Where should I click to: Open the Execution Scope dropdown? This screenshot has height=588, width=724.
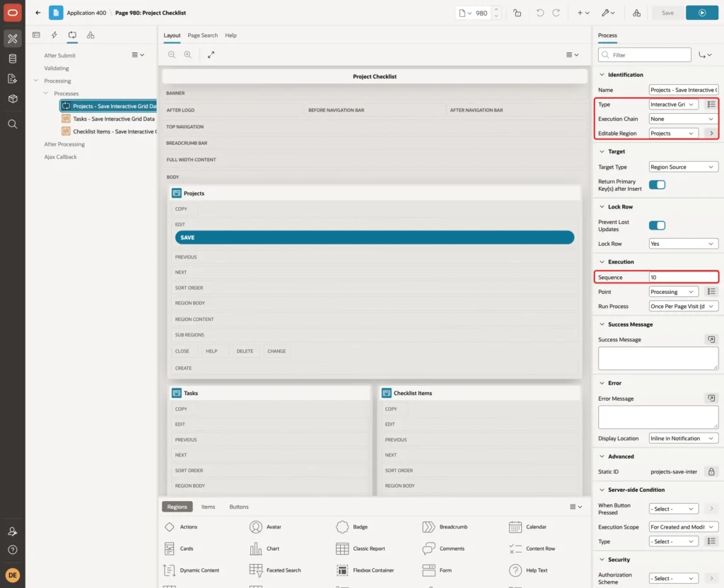[684, 527]
